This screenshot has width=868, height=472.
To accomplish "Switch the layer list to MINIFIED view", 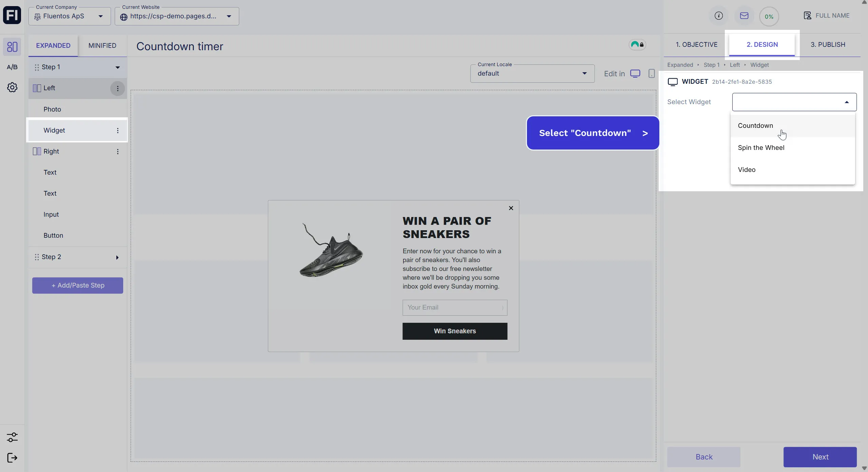I will (102, 45).
